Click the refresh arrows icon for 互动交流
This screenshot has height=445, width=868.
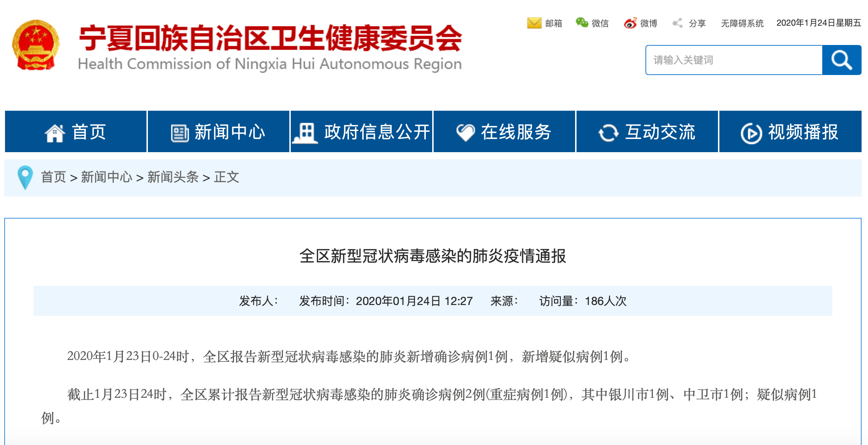(x=608, y=133)
